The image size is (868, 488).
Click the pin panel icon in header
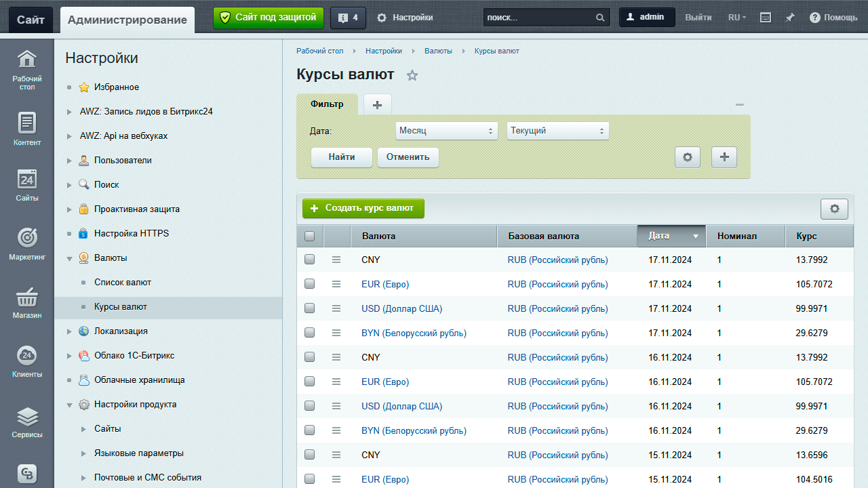point(789,18)
